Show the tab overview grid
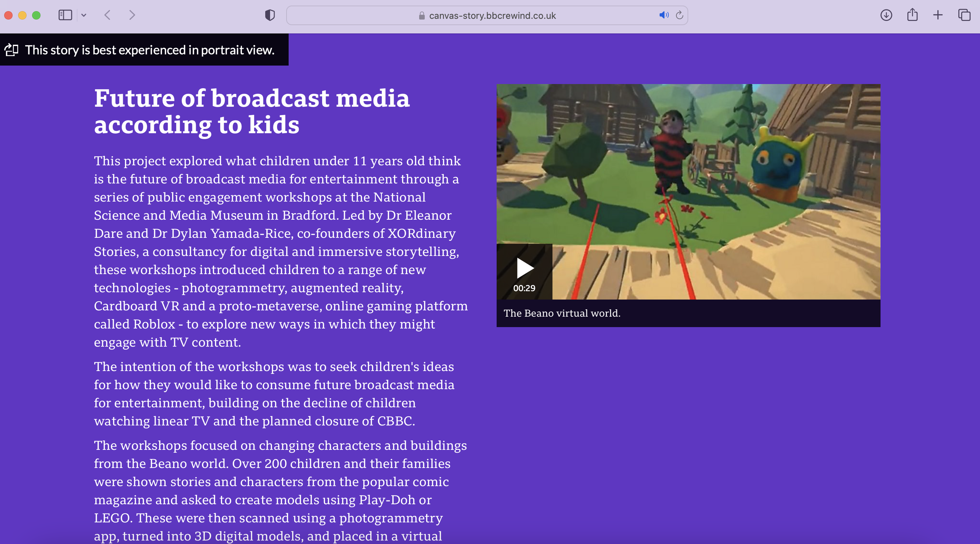980x544 pixels. click(x=964, y=15)
